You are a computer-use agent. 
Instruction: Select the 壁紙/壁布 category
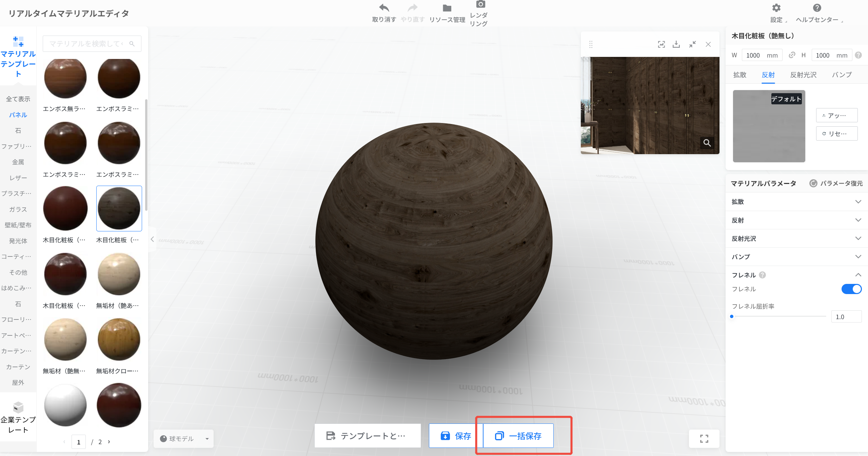[x=18, y=225]
